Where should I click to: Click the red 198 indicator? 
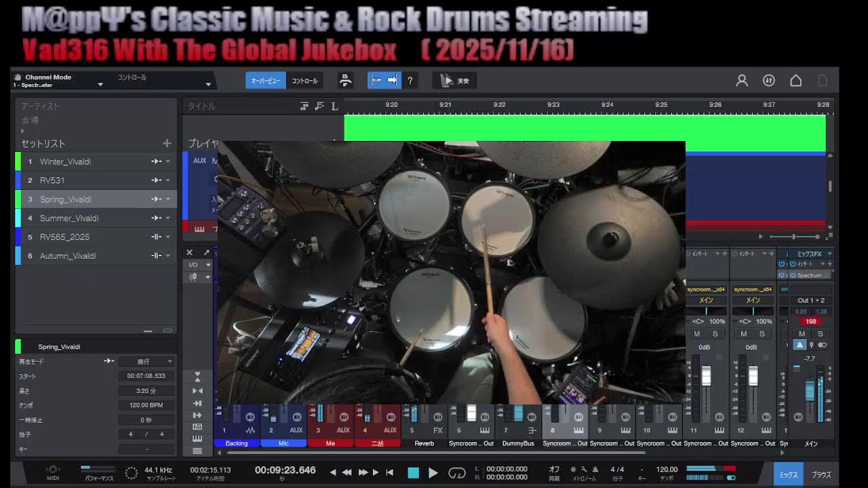pyautogui.click(x=811, y=321)
